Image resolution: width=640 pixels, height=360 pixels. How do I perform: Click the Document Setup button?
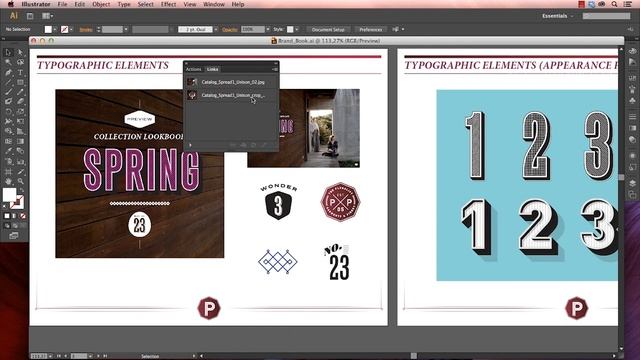[328, 29]
